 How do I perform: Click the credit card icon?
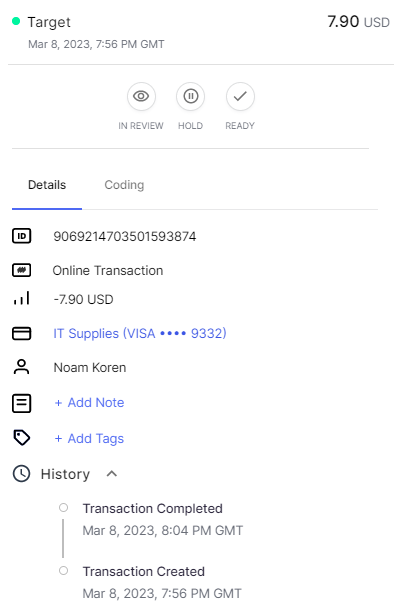[22, 333]
